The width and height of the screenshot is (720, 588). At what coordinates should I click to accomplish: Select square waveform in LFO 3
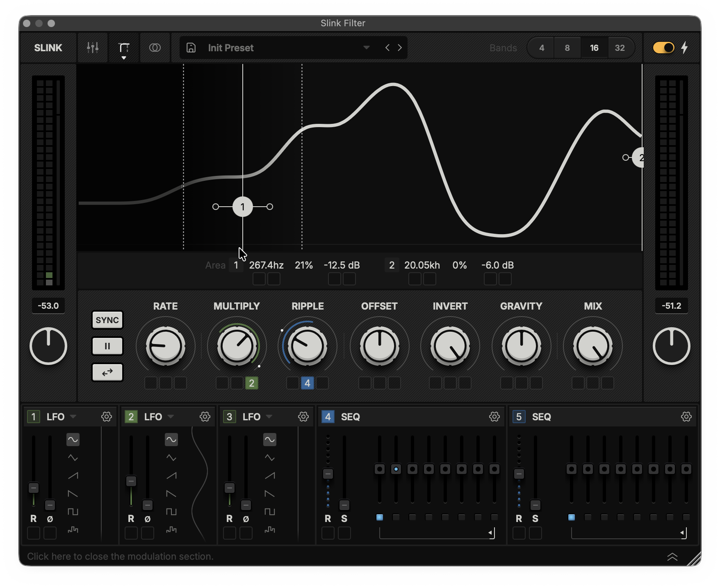pyautogui.click(x=270, y=512)
